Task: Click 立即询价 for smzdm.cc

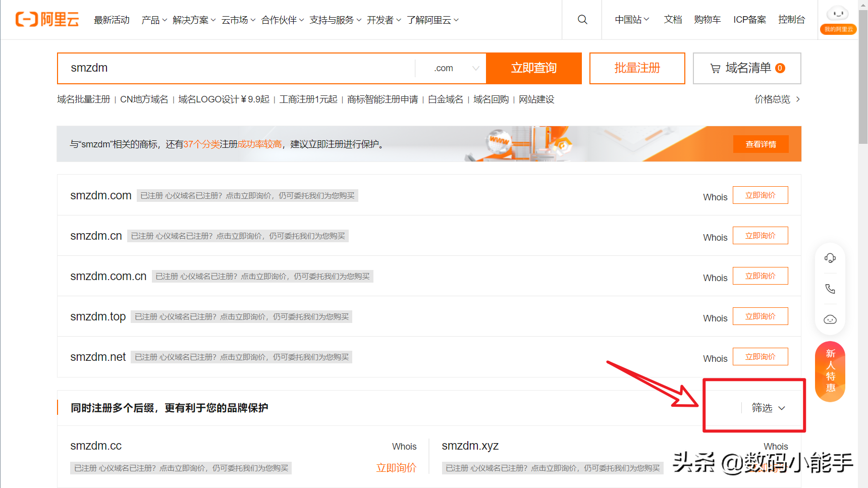Action: pyautogui.click(x=396, y=468)
